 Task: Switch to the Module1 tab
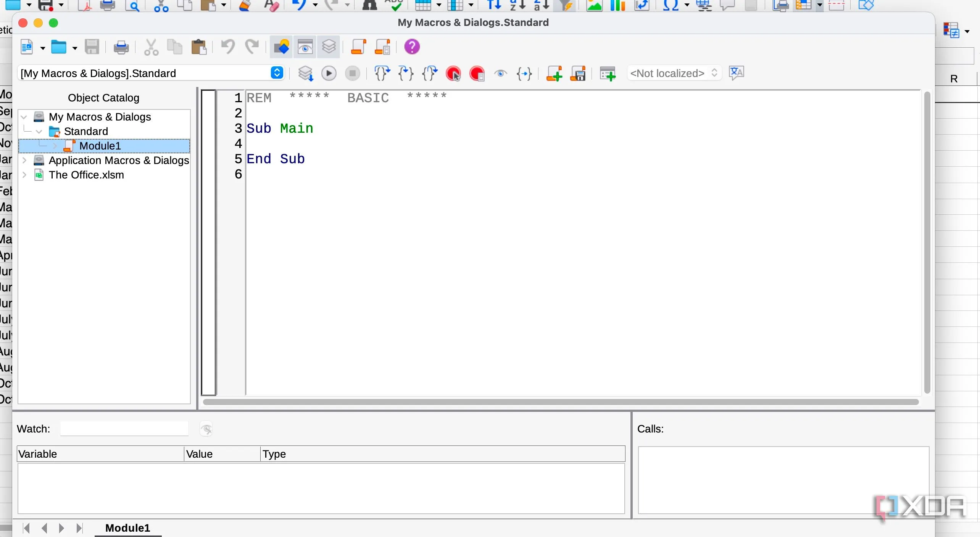[128, 528]
